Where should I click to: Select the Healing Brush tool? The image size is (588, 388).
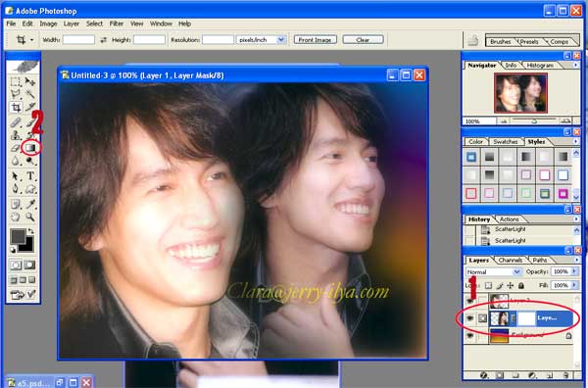pos(16,122)
